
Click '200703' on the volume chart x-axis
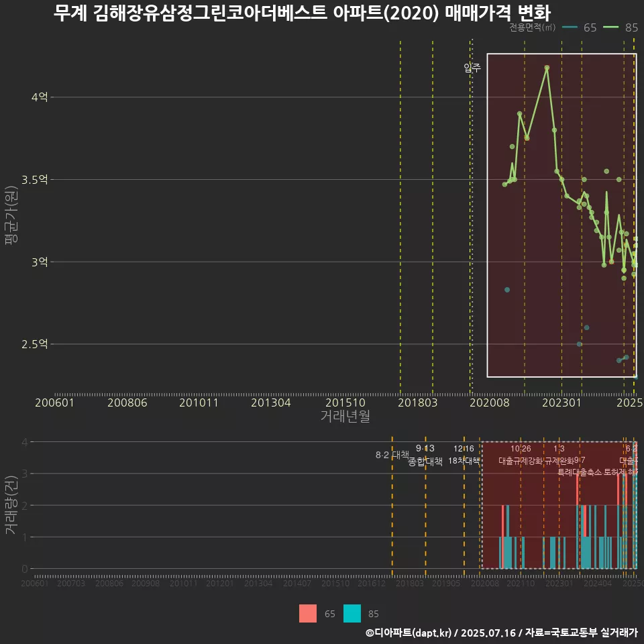click(71, 583)
